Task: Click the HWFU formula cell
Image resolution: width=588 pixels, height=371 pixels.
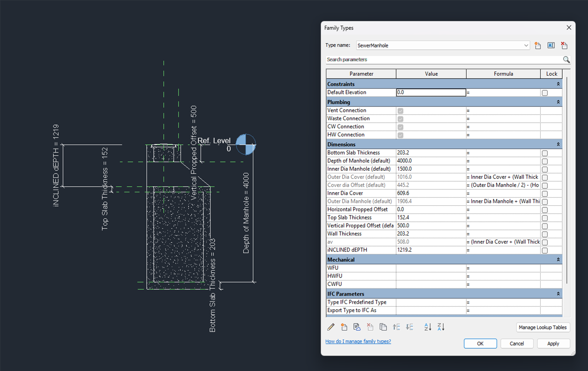Action: (503, 276)
